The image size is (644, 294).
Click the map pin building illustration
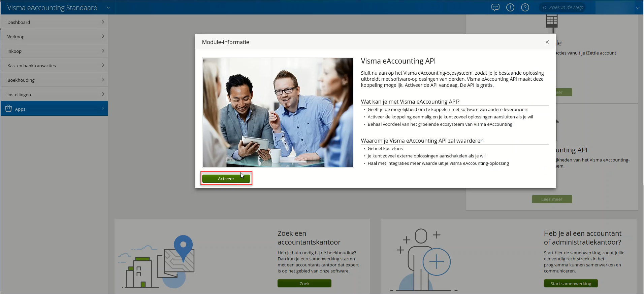point(156,262)
